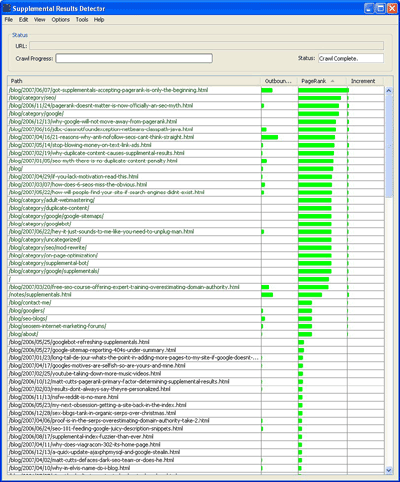Select the /blog/about/ row

point(196,334)
